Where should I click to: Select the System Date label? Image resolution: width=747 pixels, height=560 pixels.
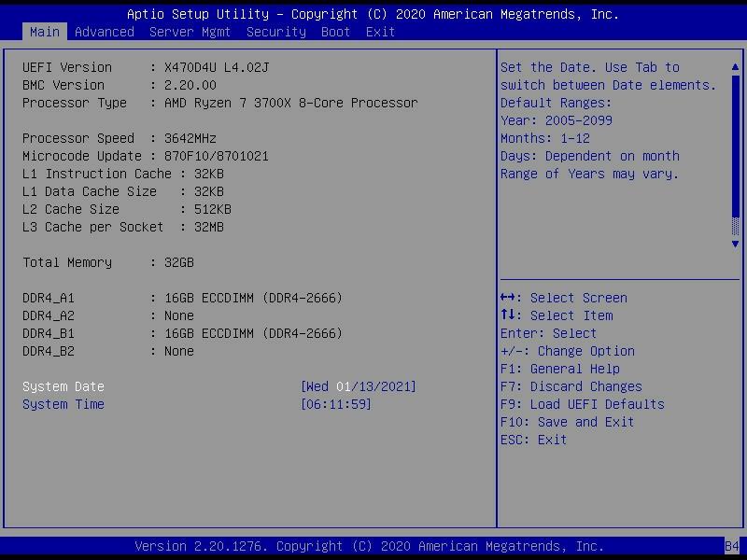pyautogui.click(x=63, y=386)
